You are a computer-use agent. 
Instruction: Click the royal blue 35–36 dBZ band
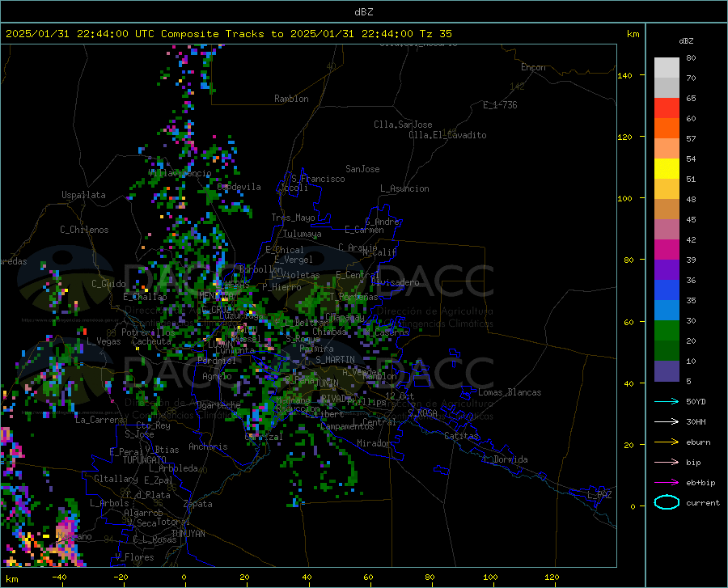(667, 290)
